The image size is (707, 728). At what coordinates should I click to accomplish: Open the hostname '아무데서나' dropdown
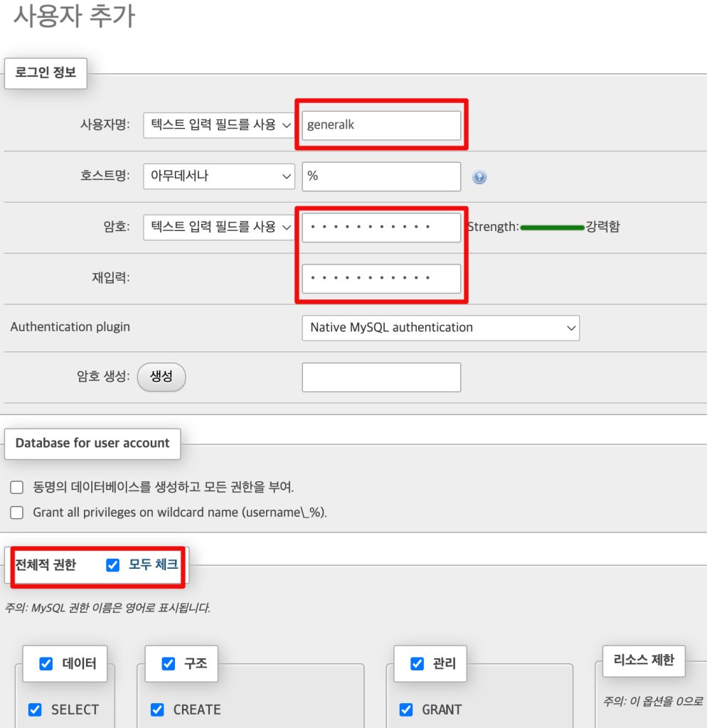tap(219, 176)
